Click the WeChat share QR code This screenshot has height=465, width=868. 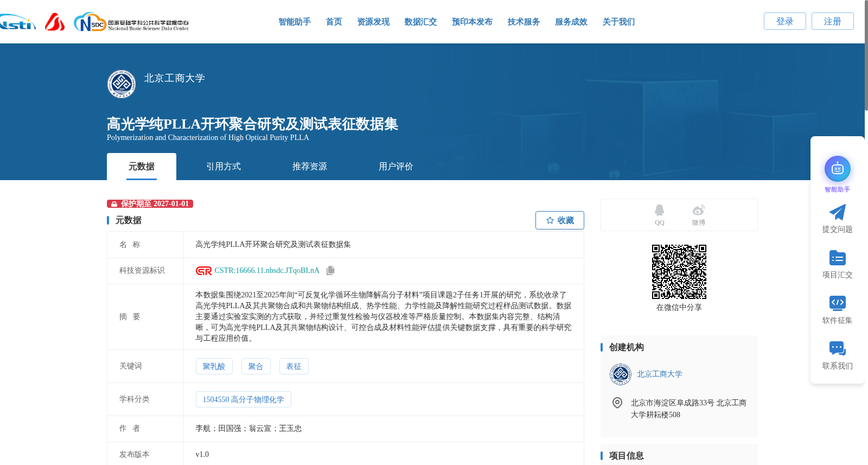[679, 271]
